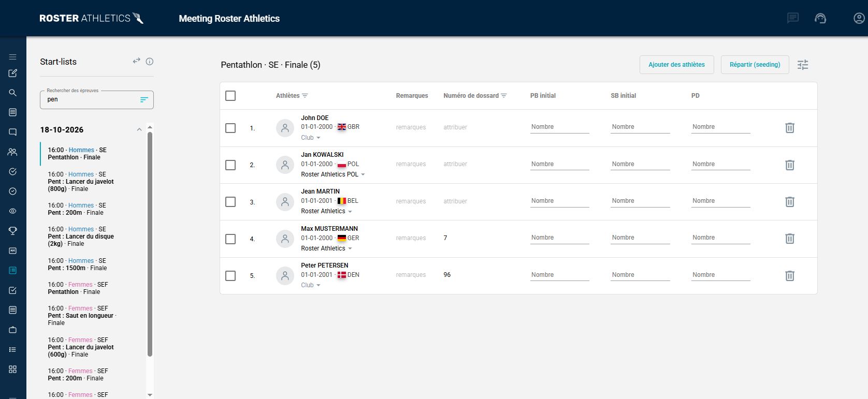Image resolution: width=868 pixels, height=399 pixels.
Task: Open Roster Athletics POL club dropdown
Action: pyautogui.click(x=333, y=174)
